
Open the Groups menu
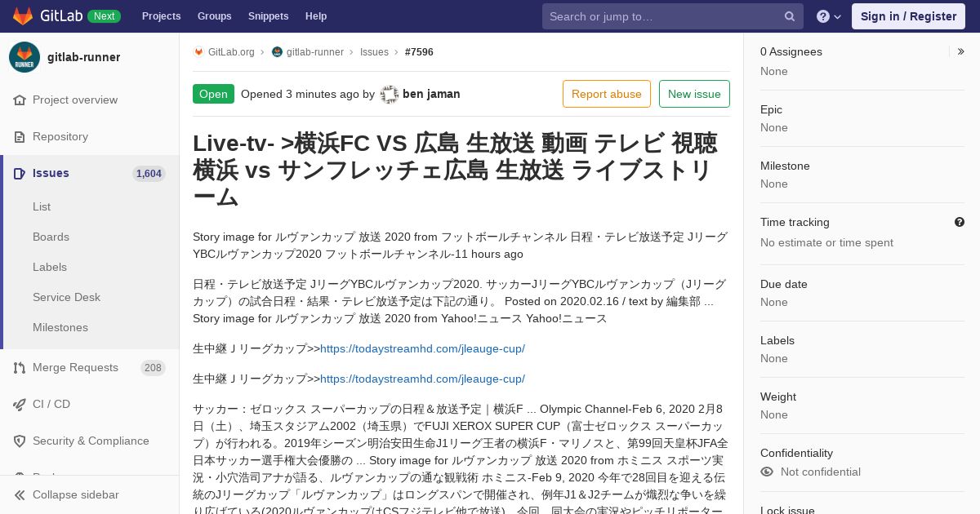point(214,16)
